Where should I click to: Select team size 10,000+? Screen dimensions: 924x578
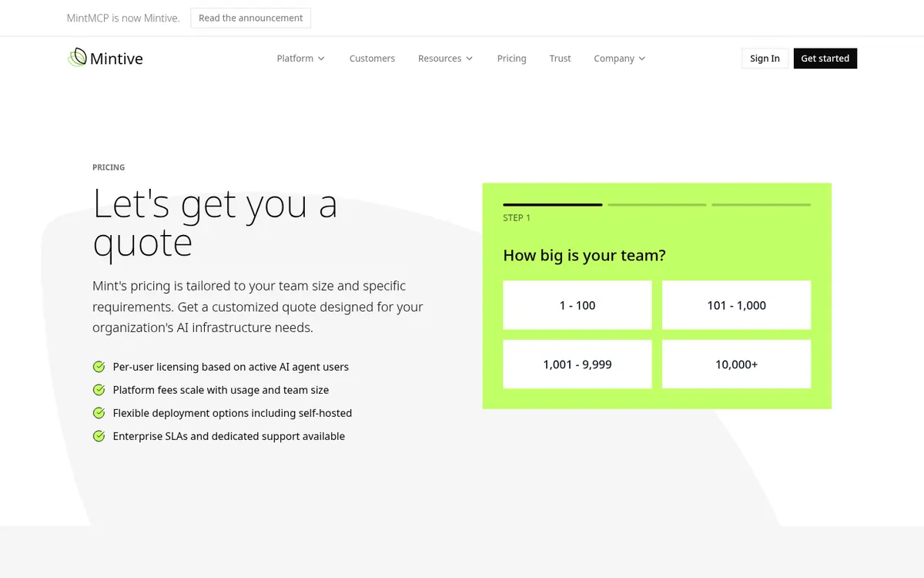point(736,365)
